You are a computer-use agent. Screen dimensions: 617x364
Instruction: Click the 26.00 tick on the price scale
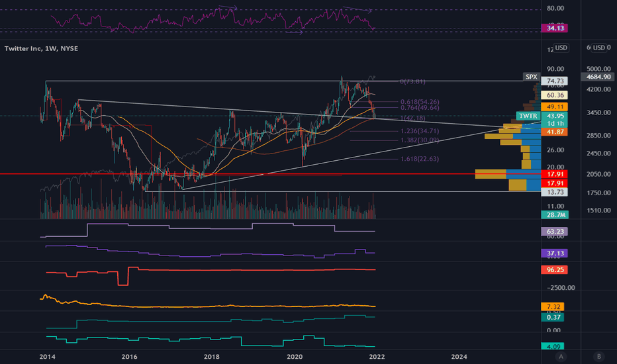pyautogui.click(x=555, y=150)
